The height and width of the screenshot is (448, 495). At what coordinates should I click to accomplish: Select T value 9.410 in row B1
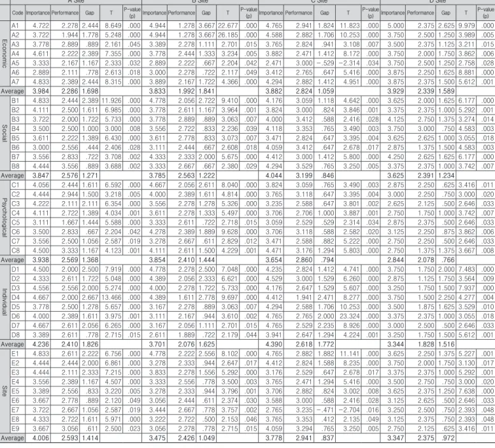229,101
